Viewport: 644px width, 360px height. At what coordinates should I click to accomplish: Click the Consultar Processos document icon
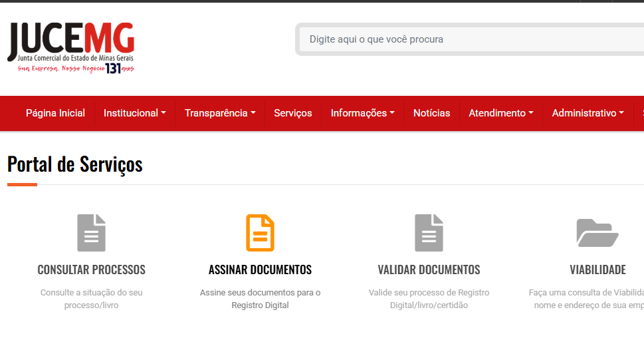coord(91,232)
